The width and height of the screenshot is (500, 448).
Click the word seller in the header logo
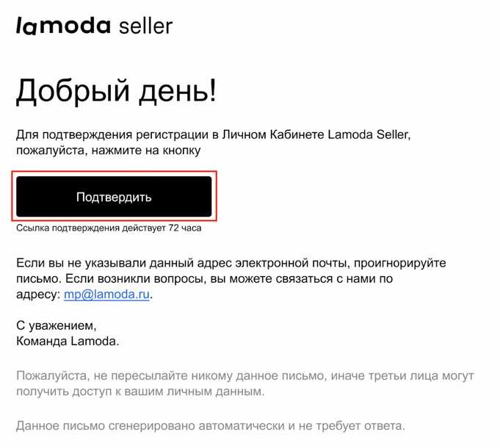point(145,26)
